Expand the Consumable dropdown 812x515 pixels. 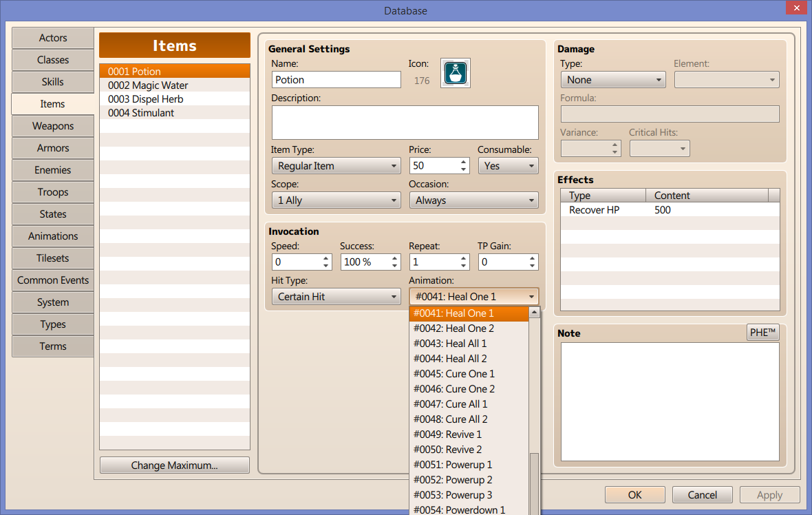pos(508,166)
